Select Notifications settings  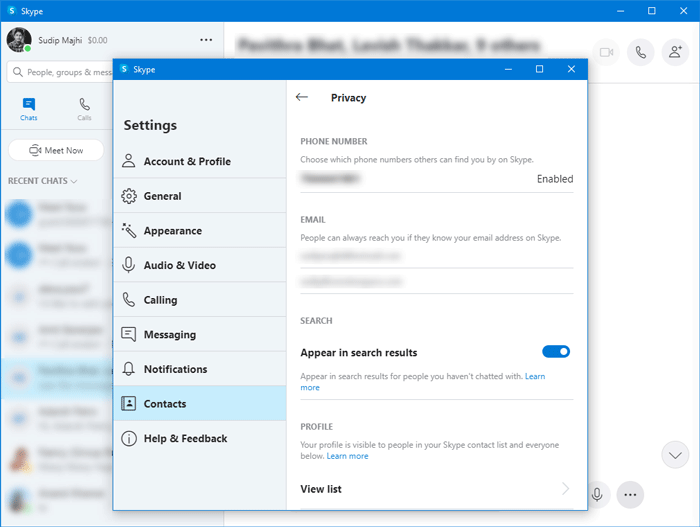point(200,369)
